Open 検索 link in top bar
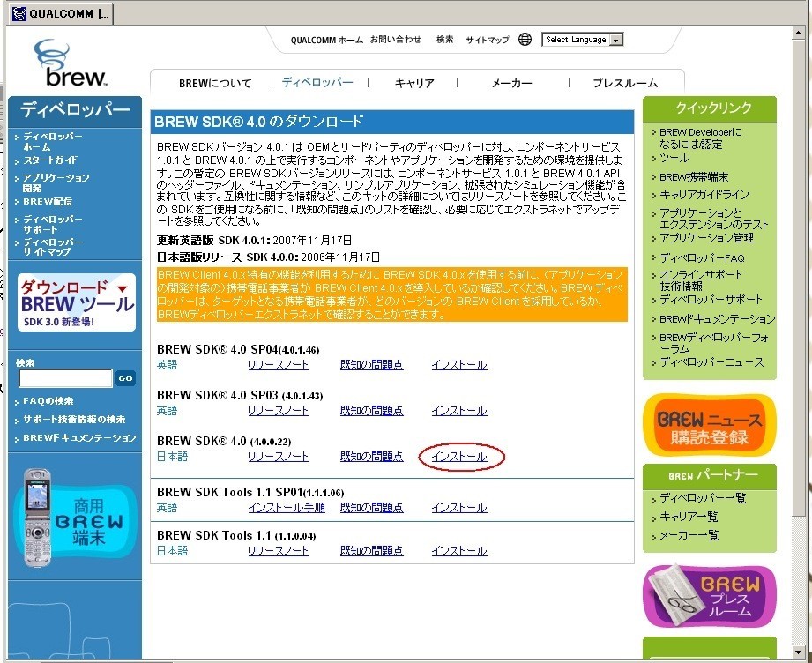 [x=445, y=40]
